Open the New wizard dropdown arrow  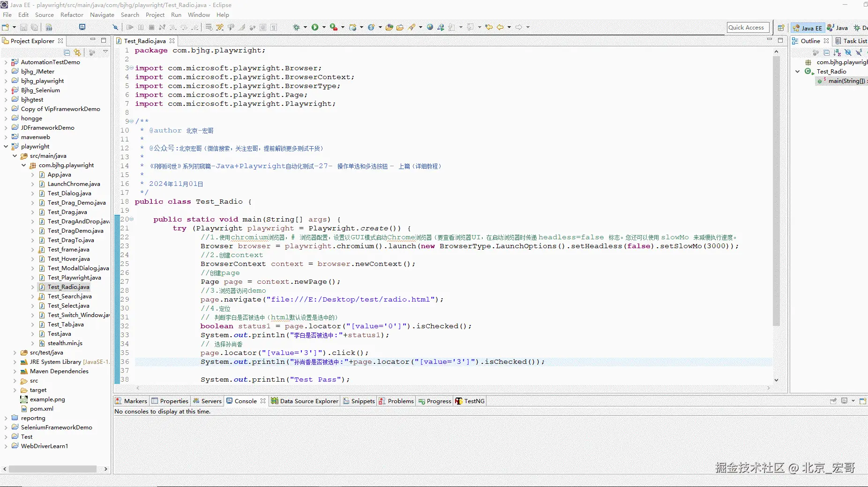pos(14,27)
